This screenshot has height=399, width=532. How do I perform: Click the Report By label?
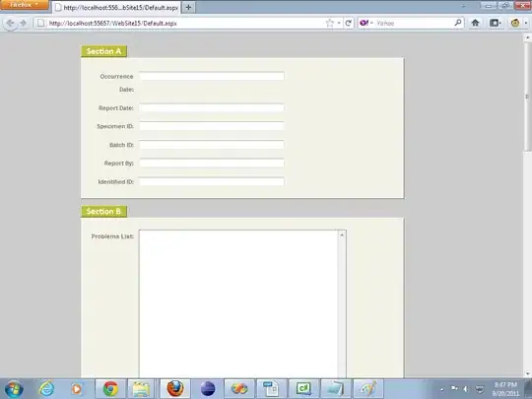coord(119,164)
